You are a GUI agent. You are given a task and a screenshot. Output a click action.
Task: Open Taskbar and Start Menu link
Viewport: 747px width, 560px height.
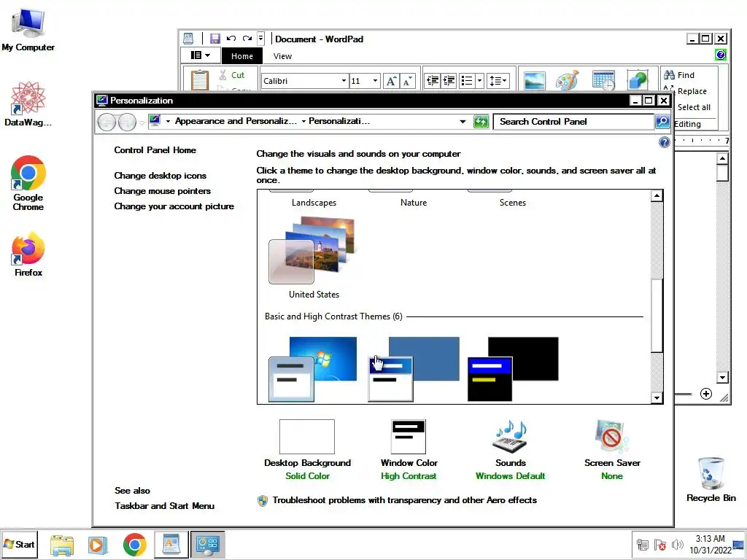pos(164,506)
